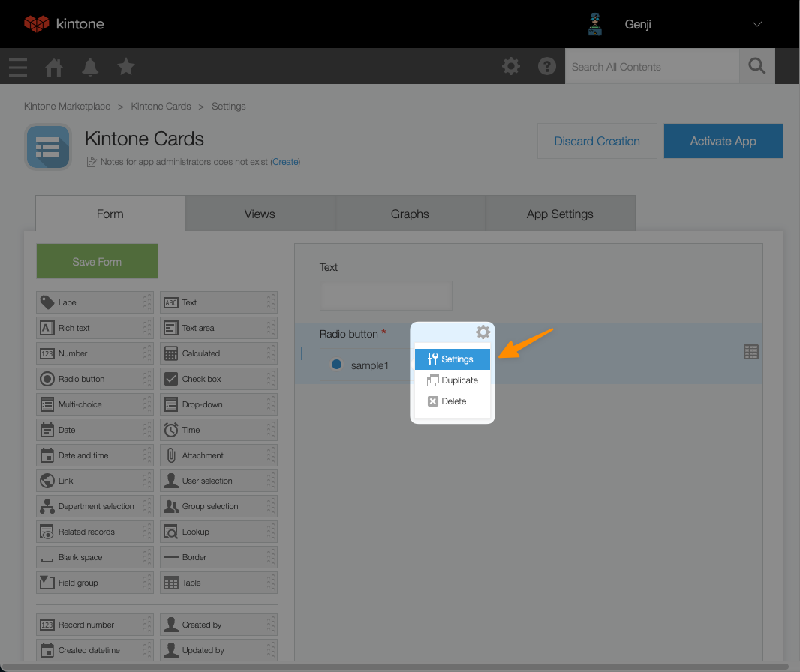Click the Genji user avatar

click(x=595, y=24)
